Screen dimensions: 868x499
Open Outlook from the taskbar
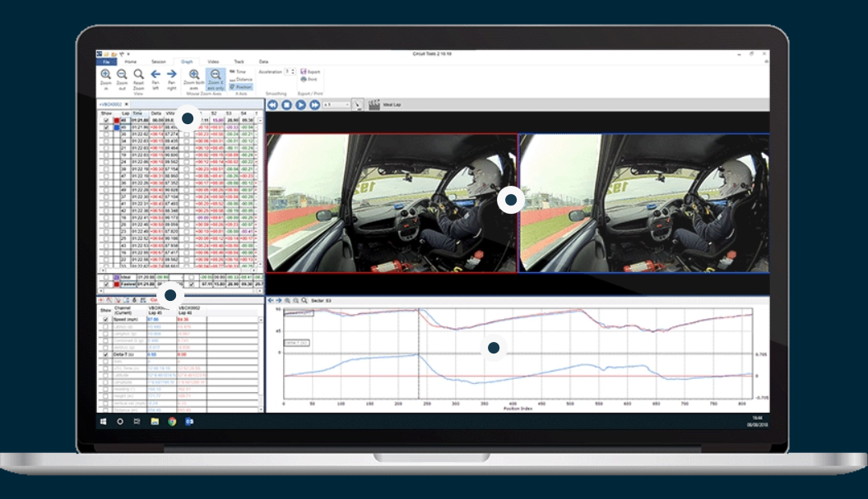pos(189,422)
